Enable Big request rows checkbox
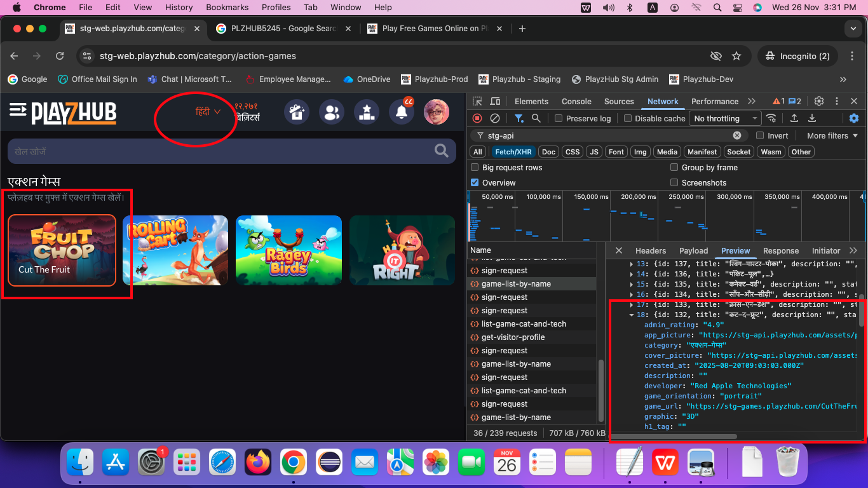The width and height of the screenshot is (868, 488). (475, 168)
